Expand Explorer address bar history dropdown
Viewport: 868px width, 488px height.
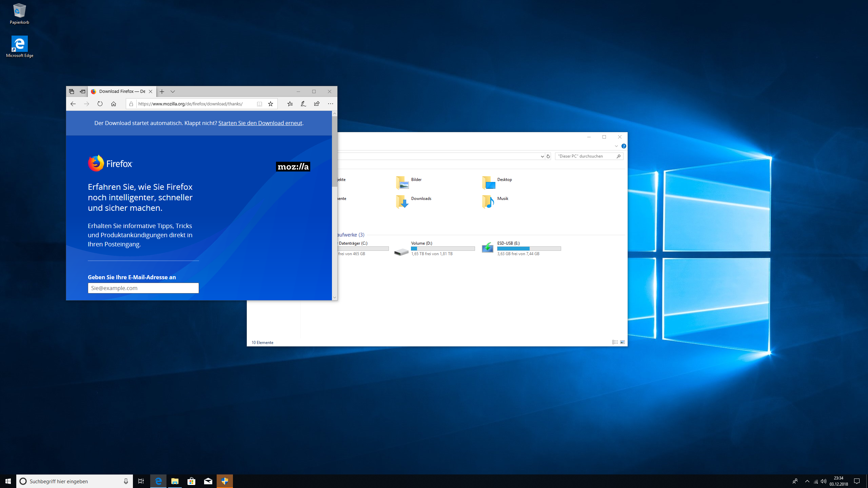542,156
